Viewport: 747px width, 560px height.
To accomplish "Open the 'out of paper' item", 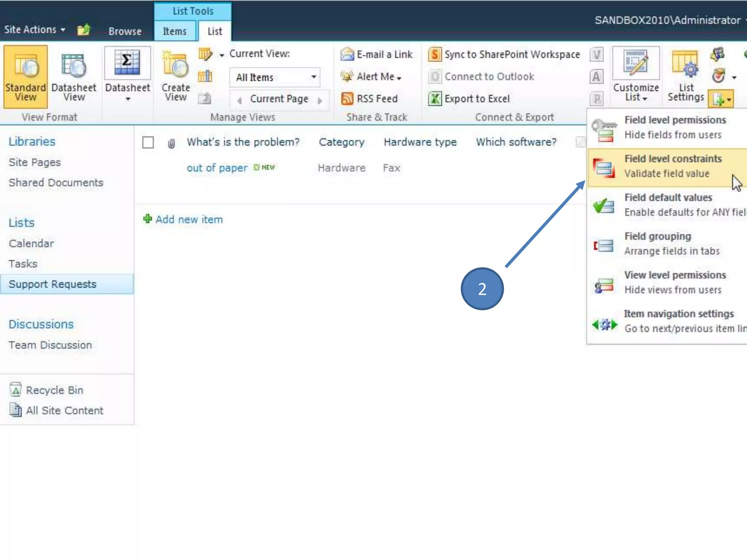I will [217, 168].
